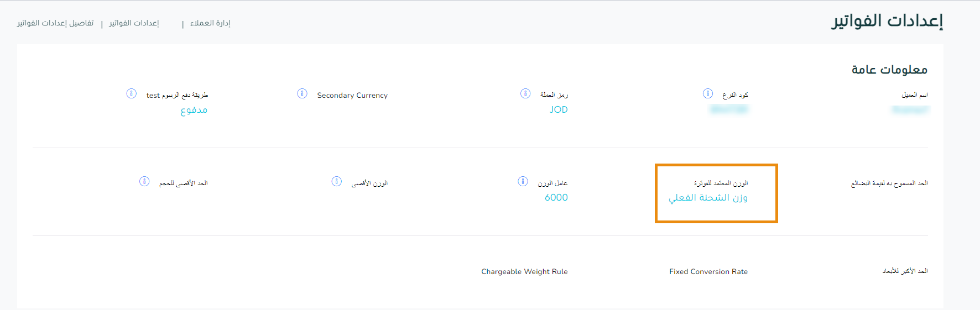Click the معلومات عامة section heading
Viewport: 980px width, 310px height.
point(889,70)
